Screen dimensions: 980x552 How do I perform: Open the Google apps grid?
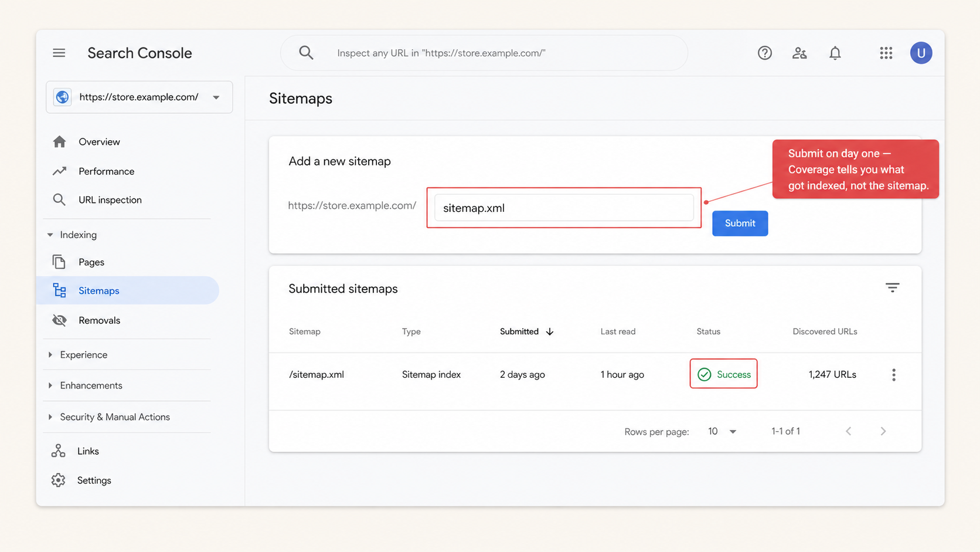[x=886, y=53]
